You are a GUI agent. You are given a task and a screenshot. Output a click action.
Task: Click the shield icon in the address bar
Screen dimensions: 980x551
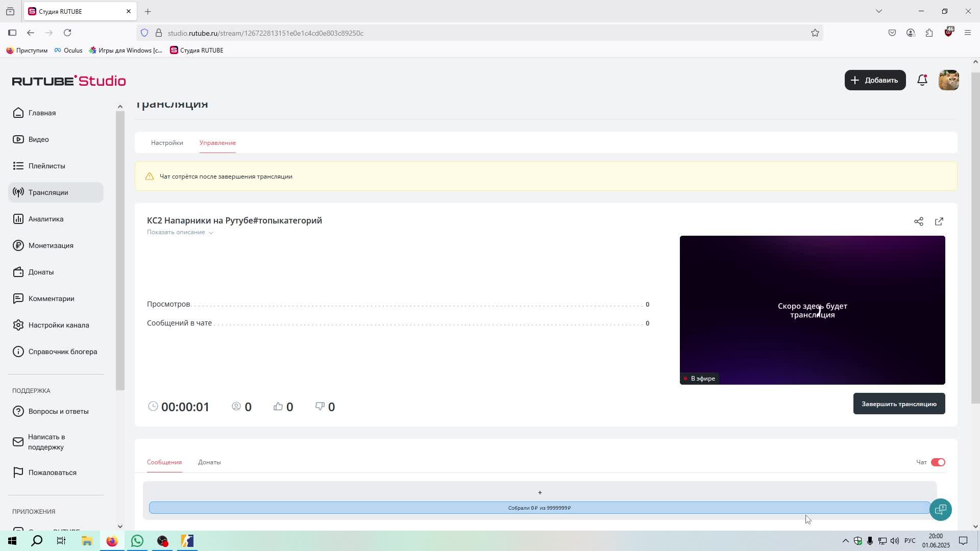[x=145, y=33]
